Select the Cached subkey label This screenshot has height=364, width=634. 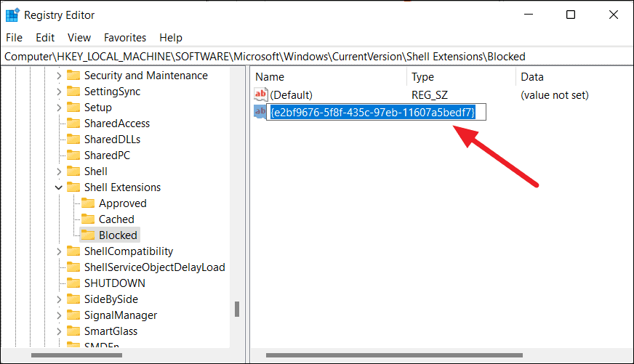116,219
